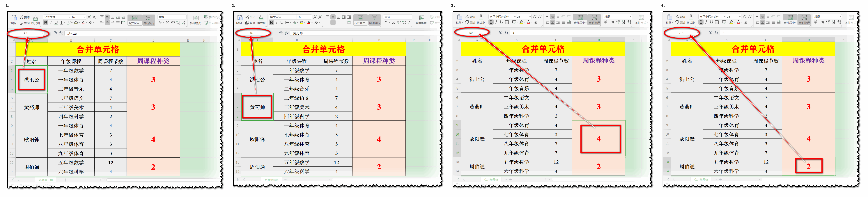Screen dimensions: 868x197
Task: Click the Cut scissors icon in screenshot 1
Action: [x=22, y=17]
